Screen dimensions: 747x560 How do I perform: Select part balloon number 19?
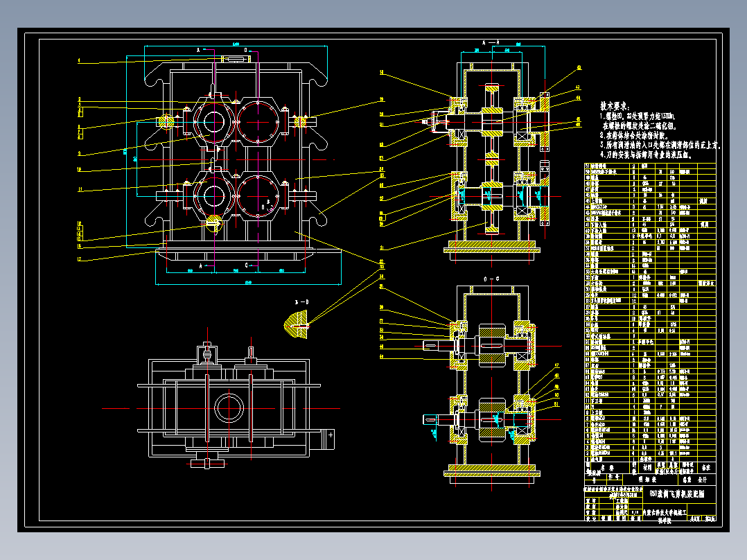382,100
